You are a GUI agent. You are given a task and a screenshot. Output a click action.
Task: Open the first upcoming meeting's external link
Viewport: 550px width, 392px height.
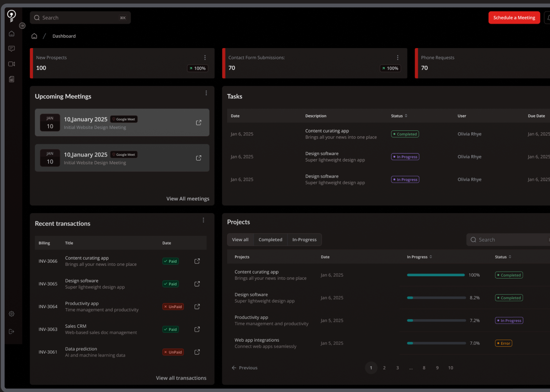tap(198, 123)
